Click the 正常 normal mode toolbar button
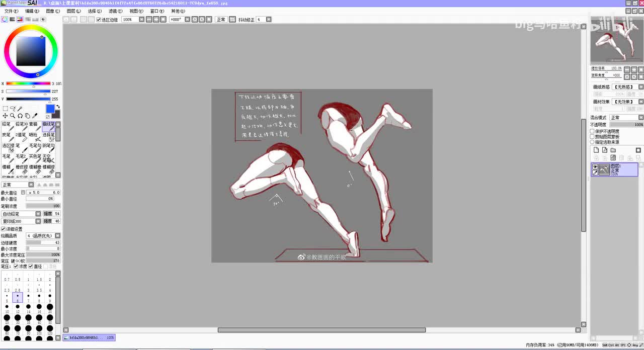The image size is (644, 350). pos(221,20)
